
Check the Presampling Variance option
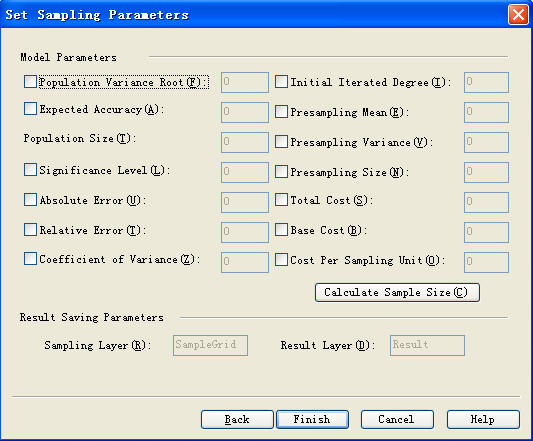pyautogui.click(x=281, y=141)
